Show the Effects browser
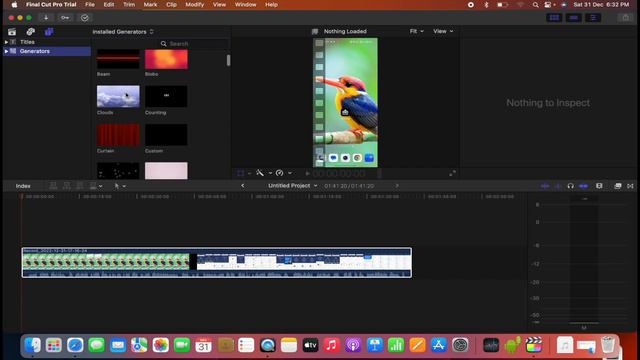This screenshot has height=360, width=640. point(618,186)
